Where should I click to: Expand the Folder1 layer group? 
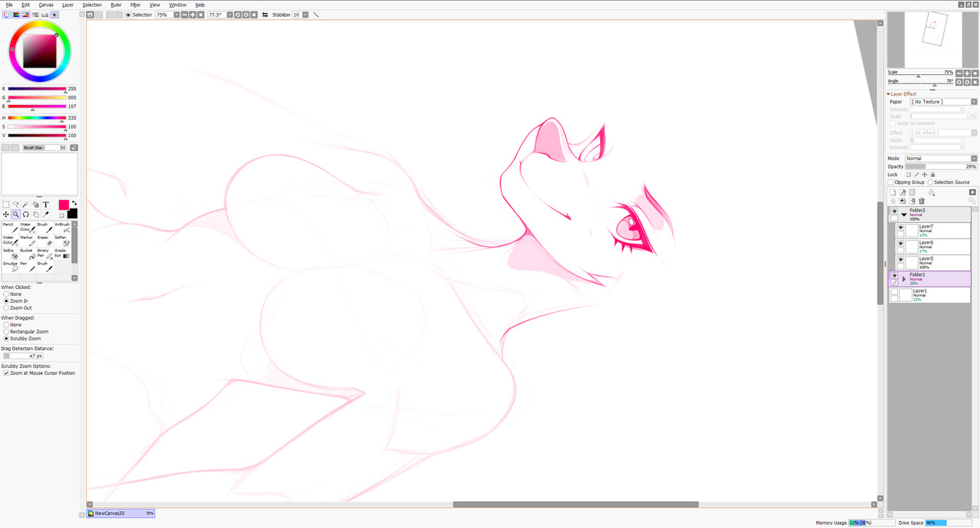click(x=904, y=280)
